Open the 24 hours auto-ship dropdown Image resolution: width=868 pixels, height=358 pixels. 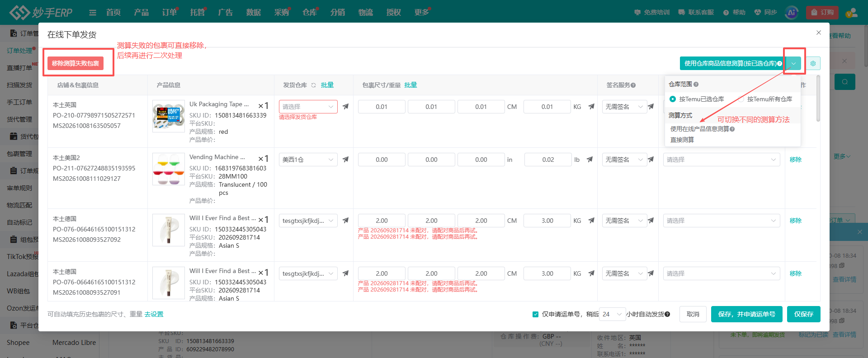click(x=613, y=314)
